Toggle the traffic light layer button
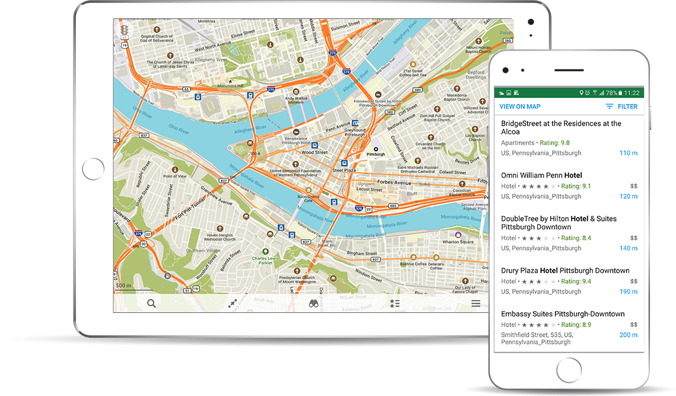The width and height of the screenshot is (676, 396). (124, 31)
